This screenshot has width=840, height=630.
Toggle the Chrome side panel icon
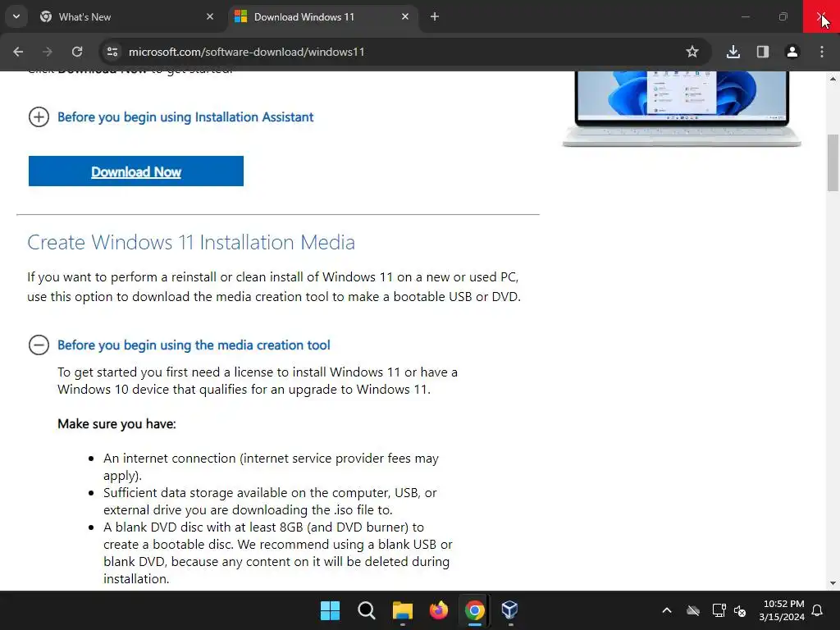pyautogui.click(x=763, y=52)
